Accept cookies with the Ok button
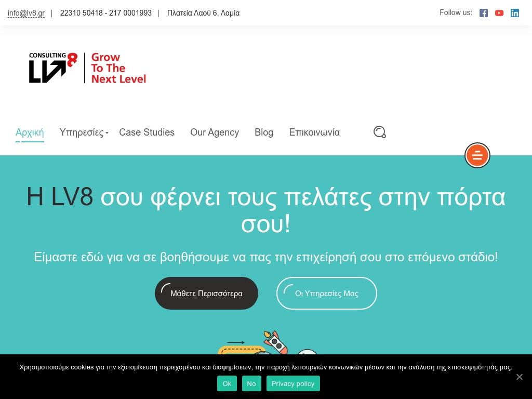The width and height of the screenshot is (532, 399). pyautogui.click(x=227, y=383)
